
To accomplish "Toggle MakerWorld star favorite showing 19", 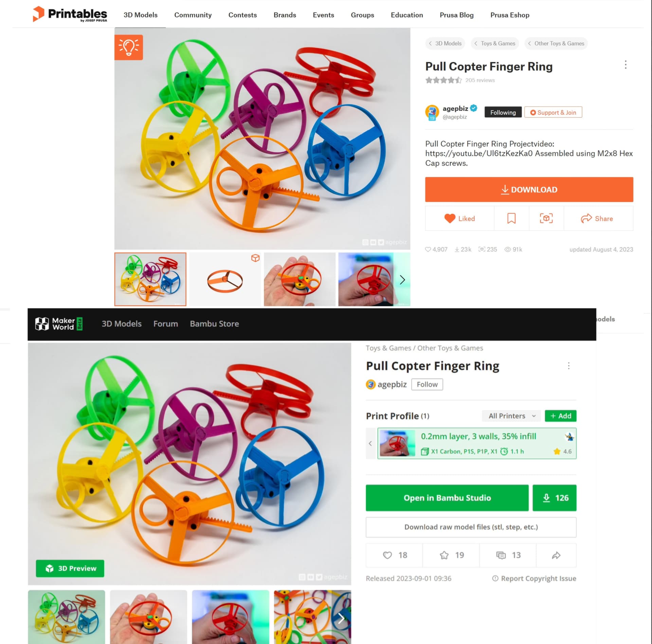I will (x=451, y=555).
